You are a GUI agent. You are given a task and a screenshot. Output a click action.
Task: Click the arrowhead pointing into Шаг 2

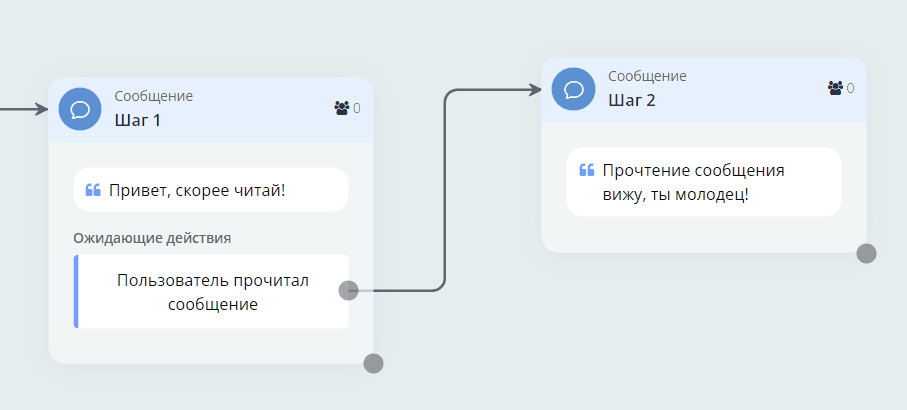click(x=534, y=90)
